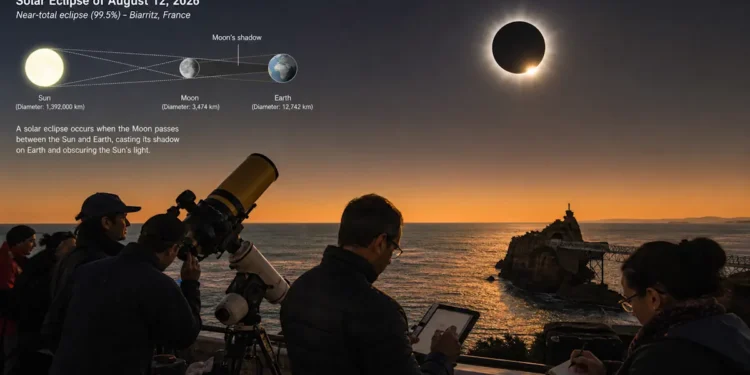
Task: Select the Earth globe illustration in the diagram
Action: [283, 68]
